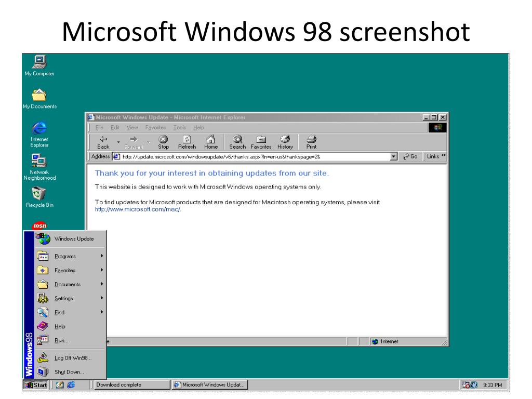
Task: Minimize the Internet Explorer window
Action: pyautogui.click(x=427, y=117)
